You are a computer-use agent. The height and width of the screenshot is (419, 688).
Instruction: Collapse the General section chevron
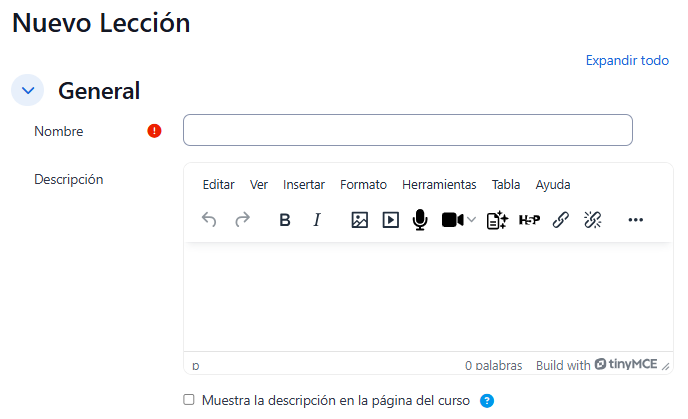point(28,90)
